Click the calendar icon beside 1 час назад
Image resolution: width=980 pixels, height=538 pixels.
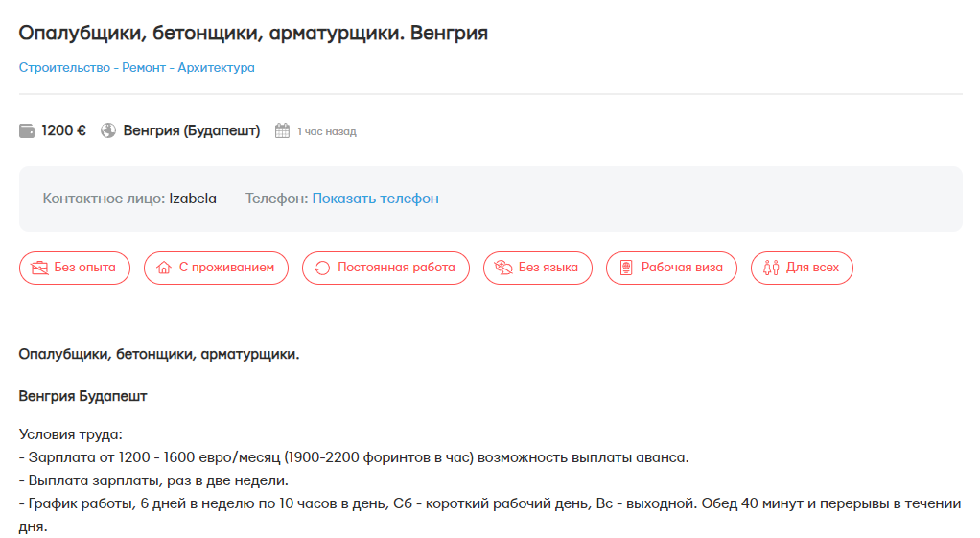pos(282,131)
